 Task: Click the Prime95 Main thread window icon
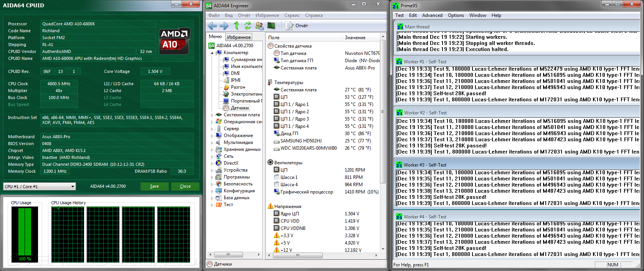pyautogui.click(x=400, y=27)
